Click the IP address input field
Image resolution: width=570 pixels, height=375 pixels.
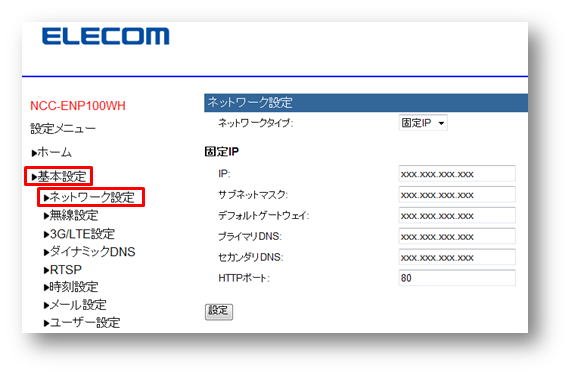point(457,174)
